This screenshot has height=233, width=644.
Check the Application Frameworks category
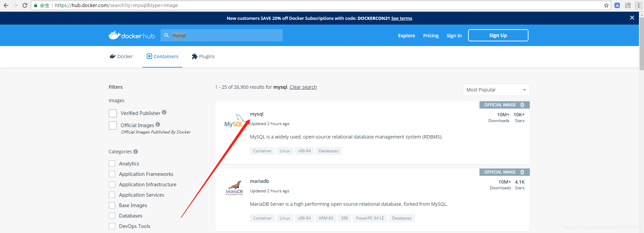(112, 174)
